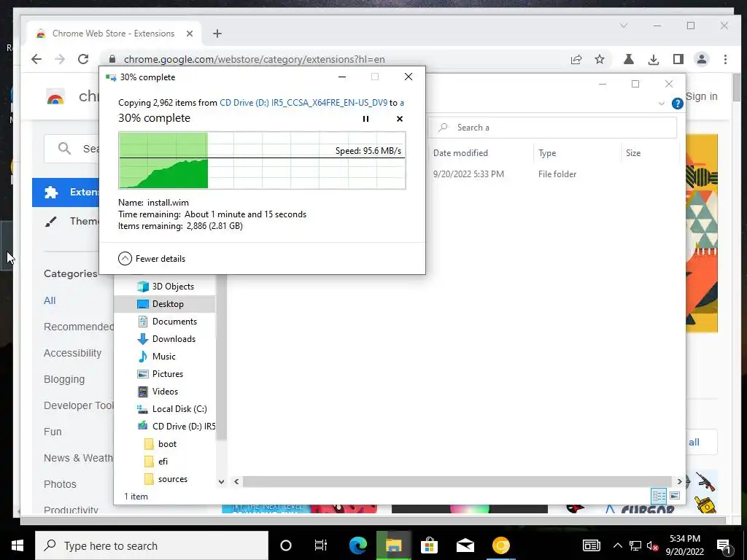Open a new Chrome tab

pyautogui.click(x=217, y=34)
